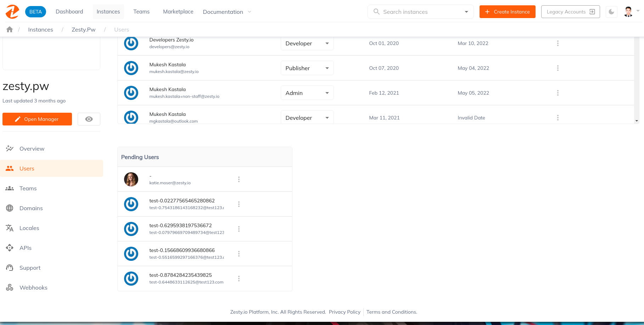This screenshot has width=644, height=325.
Task: Open the Marketplace tab
Action: click(178, 11)
